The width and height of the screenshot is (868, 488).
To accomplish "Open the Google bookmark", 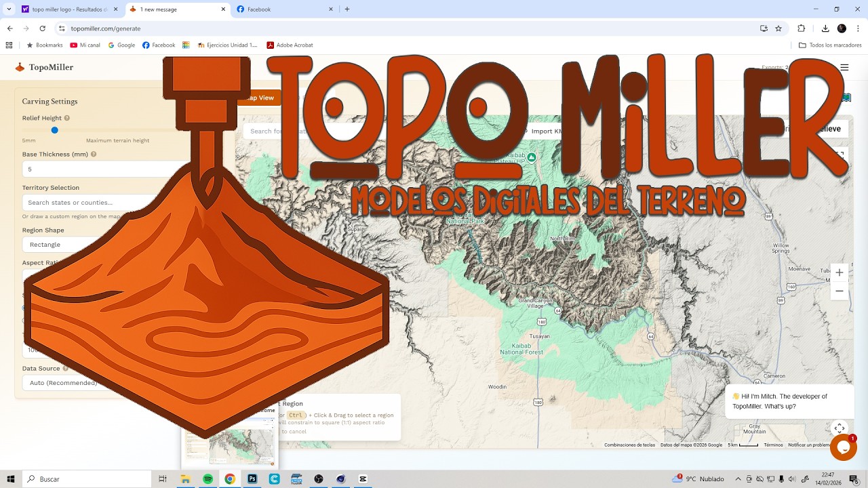I will pos(121,45).
